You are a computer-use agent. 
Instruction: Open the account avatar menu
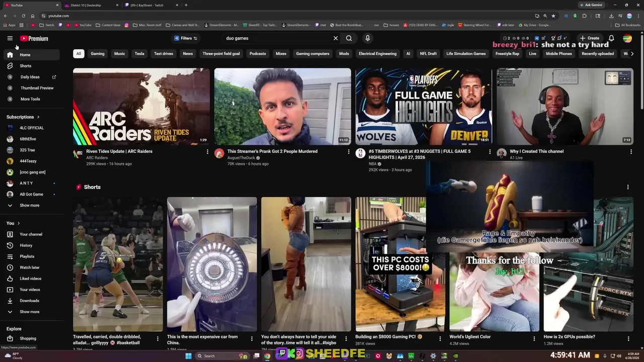pos(627,38)
